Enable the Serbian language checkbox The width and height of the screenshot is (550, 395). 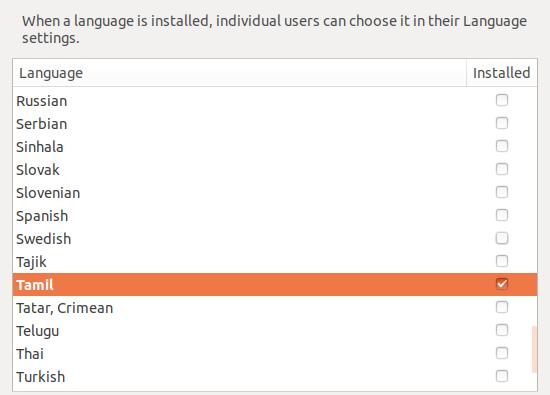click(502, 123)
